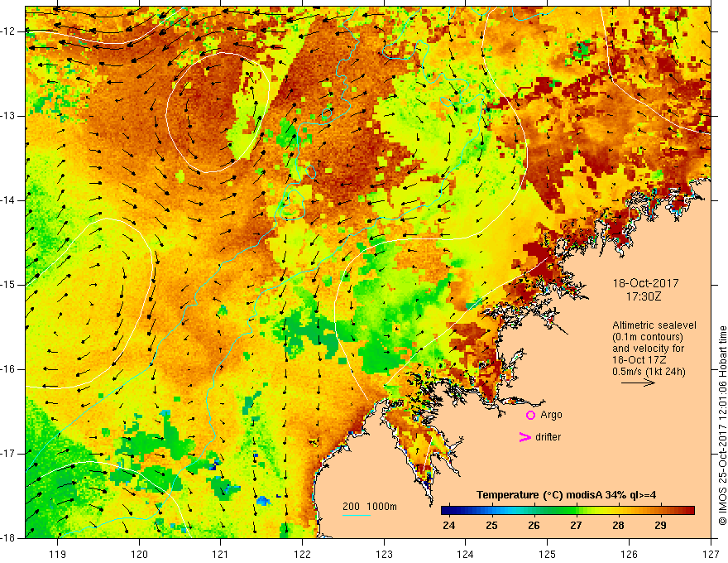This screenshot has width=728, height=563.
Task: Click the longitude '120' axis label
Action: 139,554
